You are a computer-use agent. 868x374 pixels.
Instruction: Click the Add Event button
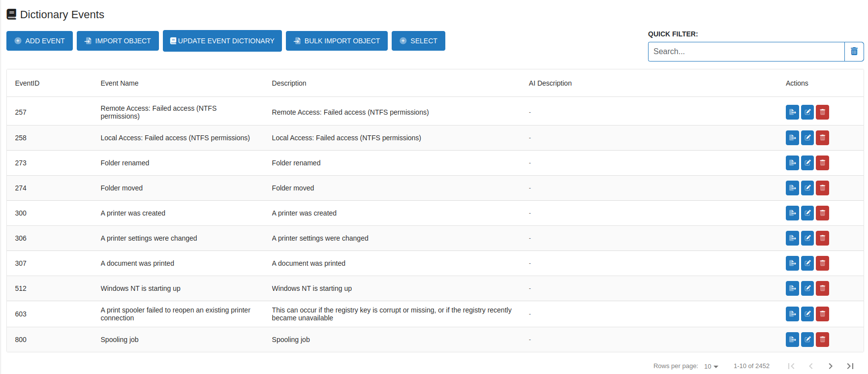(39, 41)
